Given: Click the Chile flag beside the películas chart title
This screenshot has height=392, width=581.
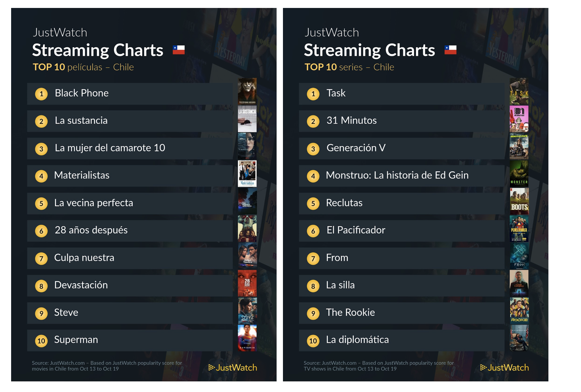Looking at the screenshot, I should (x=178, y=50).
